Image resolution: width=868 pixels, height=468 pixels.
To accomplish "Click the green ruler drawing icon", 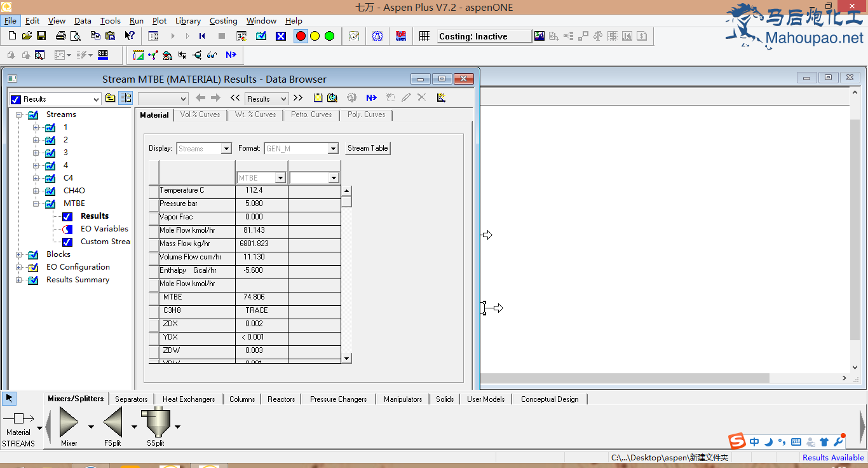I will pyautogui.click(x=139, y=55).
